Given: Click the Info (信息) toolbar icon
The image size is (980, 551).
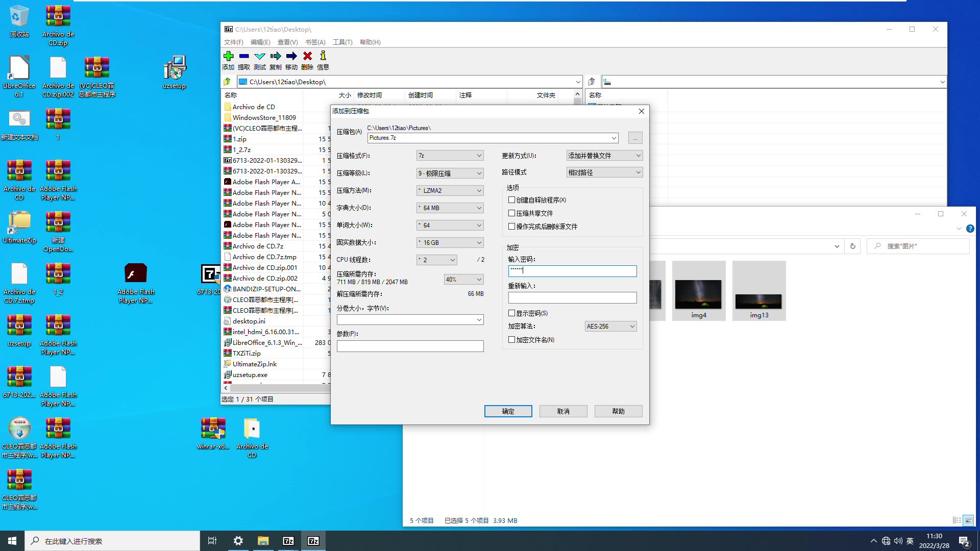Looking at the screenshot, I should pyautogui.click(x=323, y=56).
